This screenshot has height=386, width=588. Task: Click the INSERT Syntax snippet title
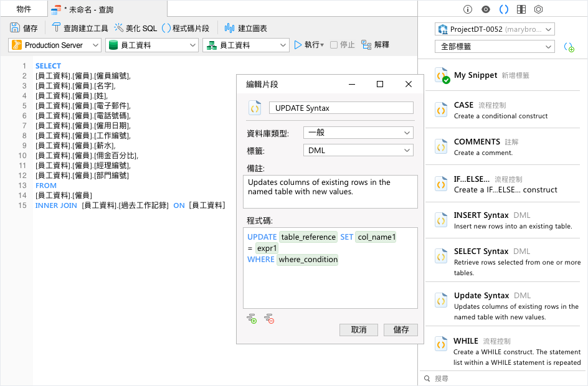click(481, 215)
